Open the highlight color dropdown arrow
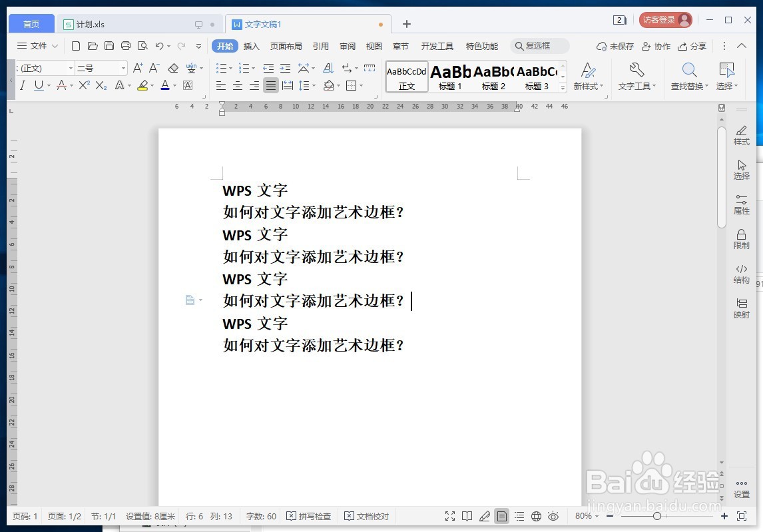The height and width of the screenshot is (532, 763). 152,86
